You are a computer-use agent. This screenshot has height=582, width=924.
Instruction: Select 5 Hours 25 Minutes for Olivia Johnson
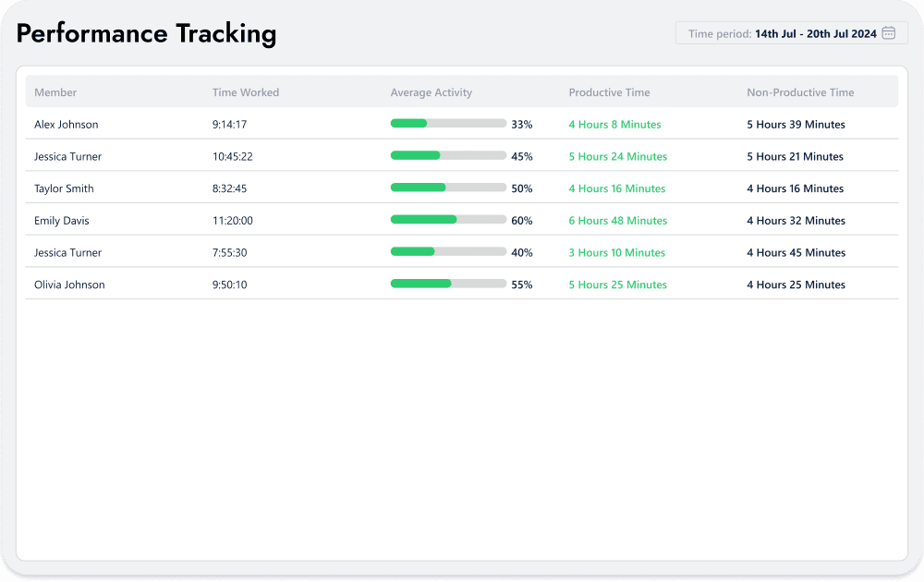(617, 285)
